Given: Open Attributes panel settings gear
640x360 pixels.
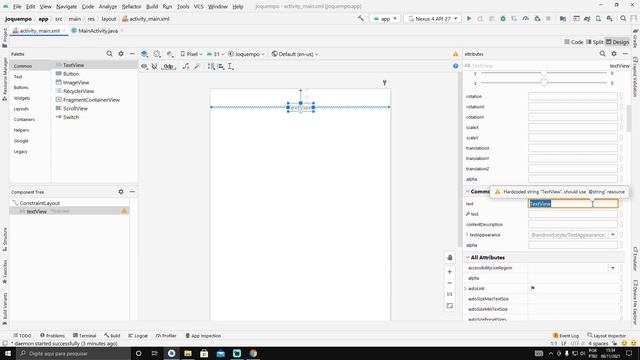Looking at the screenshot, I should (x=614, y=53).
